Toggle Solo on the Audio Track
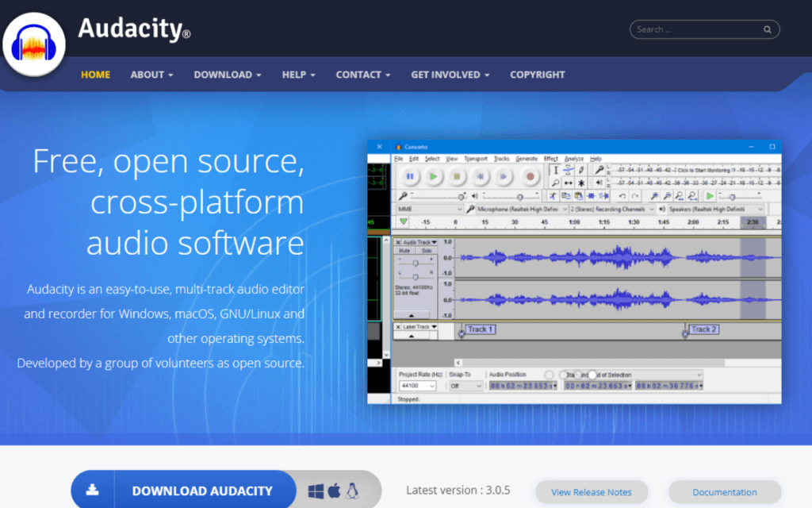This screenshot has width=812, height=508. pos(426,250)
